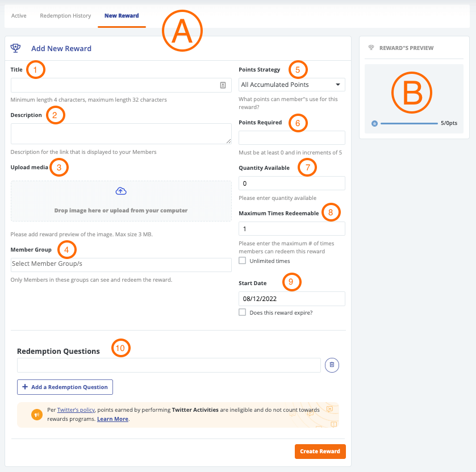Click the Quantity Available field
This screenshot has height=472, width=476.
click(x=292, y=183)
